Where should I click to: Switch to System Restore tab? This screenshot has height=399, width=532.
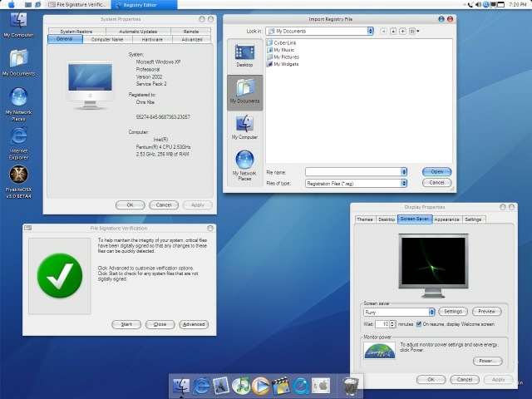pyautogui.click(x=76, y=32)
